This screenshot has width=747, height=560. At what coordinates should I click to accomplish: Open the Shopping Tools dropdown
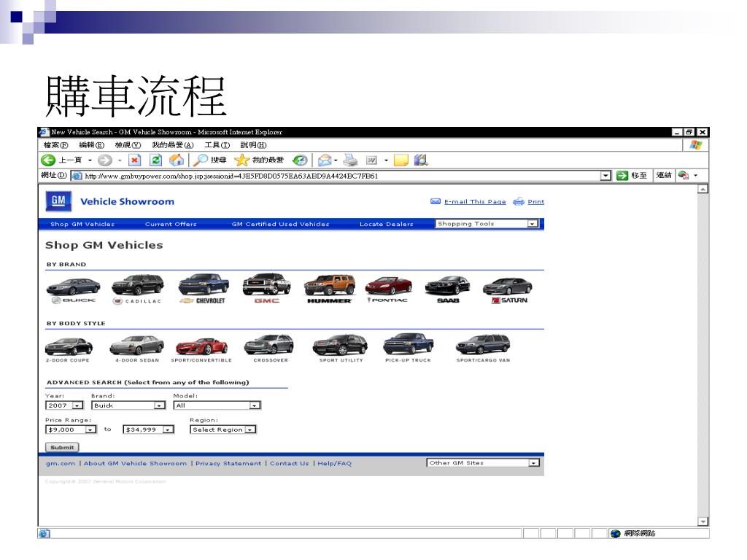click(487, 223)
